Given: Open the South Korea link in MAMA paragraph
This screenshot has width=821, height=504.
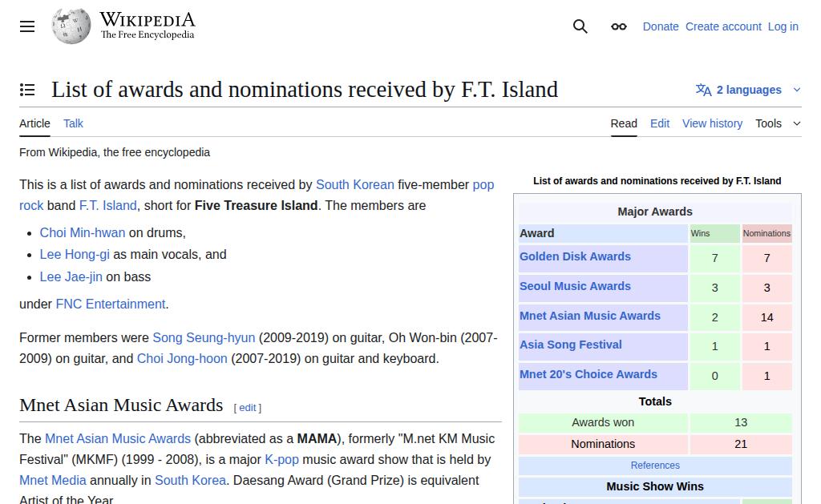Looking at the screenshot, I should [191, 481].
